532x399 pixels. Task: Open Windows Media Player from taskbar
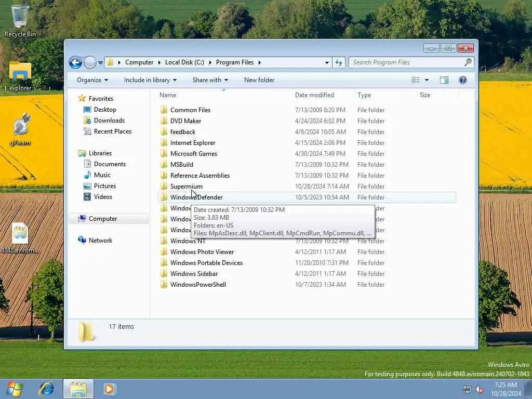click(x=109, y=389)
